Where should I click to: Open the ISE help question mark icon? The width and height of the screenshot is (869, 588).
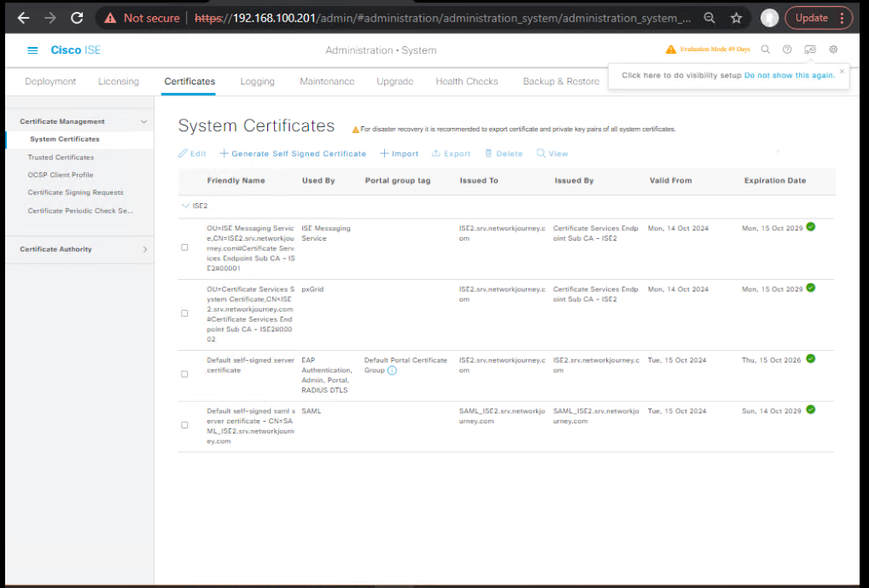pos(787,49)
